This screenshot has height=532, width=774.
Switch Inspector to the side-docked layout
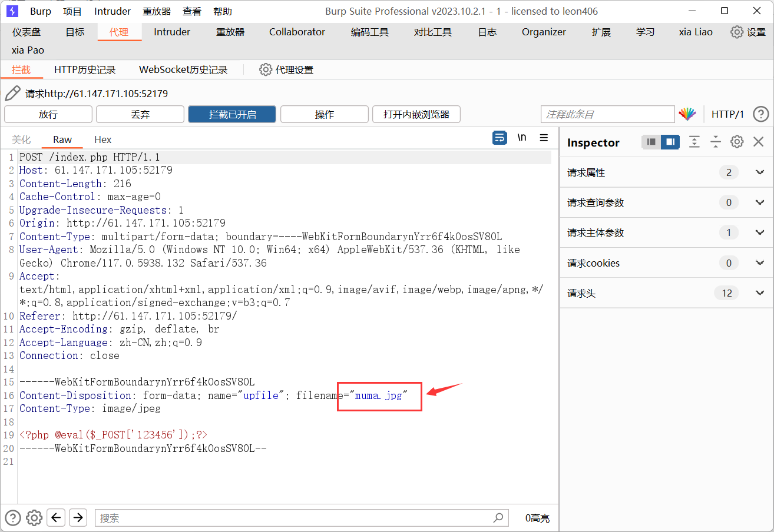[670, 142]
